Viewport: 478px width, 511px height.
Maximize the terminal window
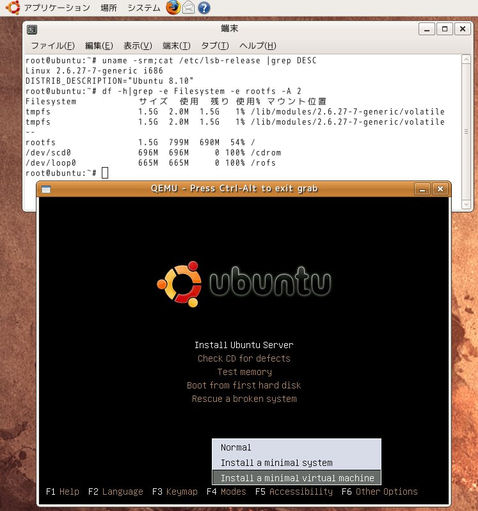click(445, 29)
